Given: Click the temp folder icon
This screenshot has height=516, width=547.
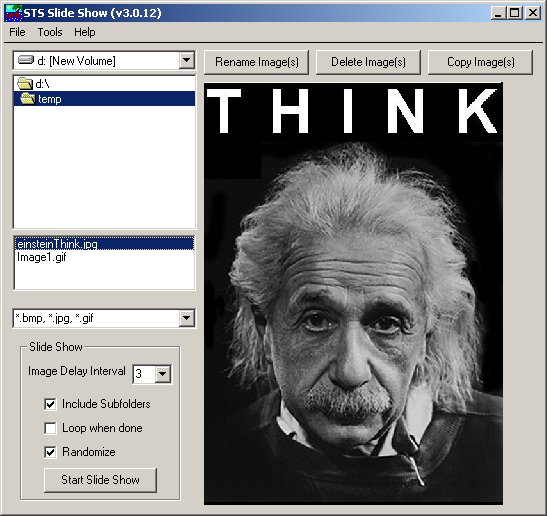Looking at the screenshot, I should click(x=28, y=99).
